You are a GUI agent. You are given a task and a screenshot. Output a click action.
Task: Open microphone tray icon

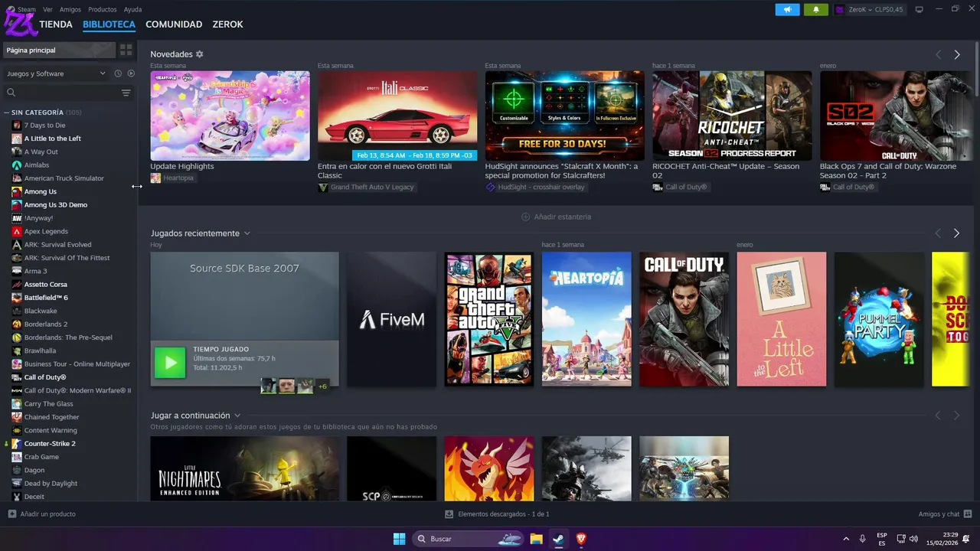863,539
